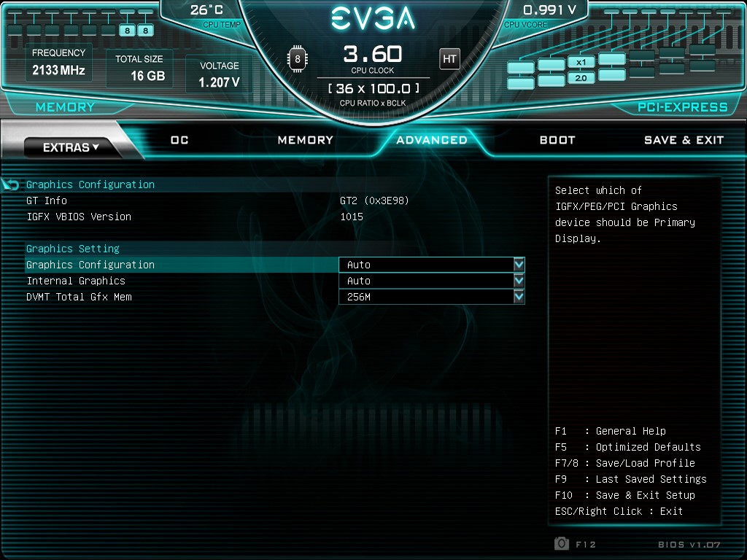Image resolution: width=747 pixels, height=560 pixels.
Task: Click the CPU 8-core chip icon
Action: tap(298, 59)
